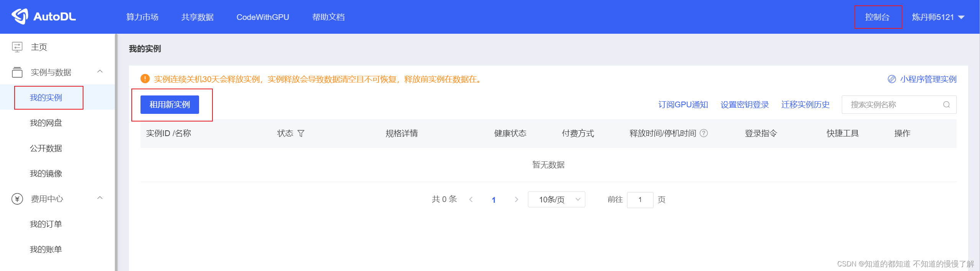Click the 设置密钥登录 link
This screenshot has height=271, width=980.
click(x=745, y=105)
